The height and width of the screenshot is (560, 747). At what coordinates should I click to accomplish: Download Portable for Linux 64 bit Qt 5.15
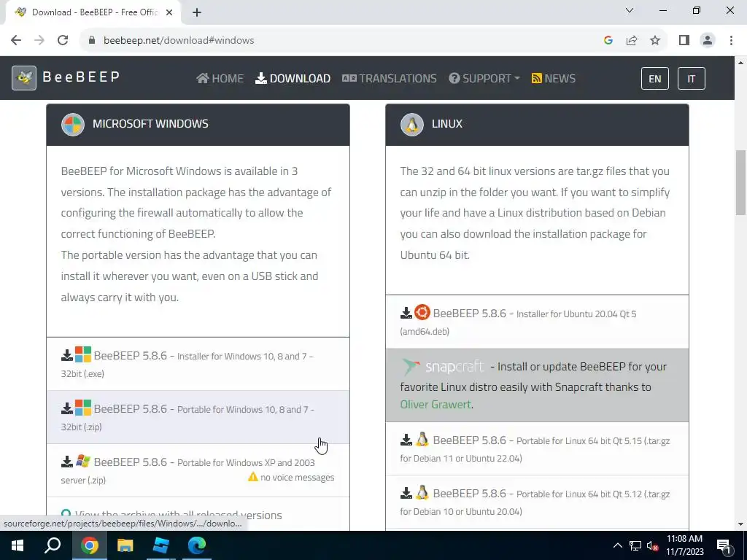(x=537, y=448)
